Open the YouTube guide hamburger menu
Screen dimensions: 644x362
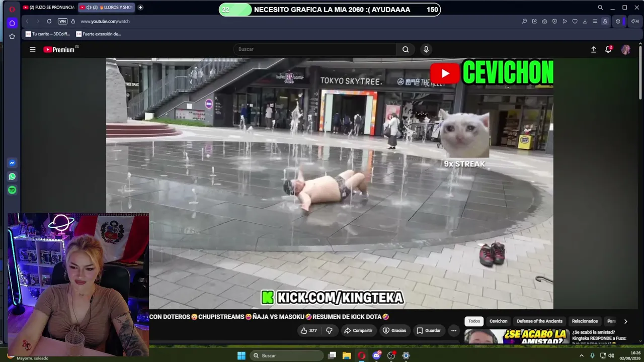[x=33, y=49]
